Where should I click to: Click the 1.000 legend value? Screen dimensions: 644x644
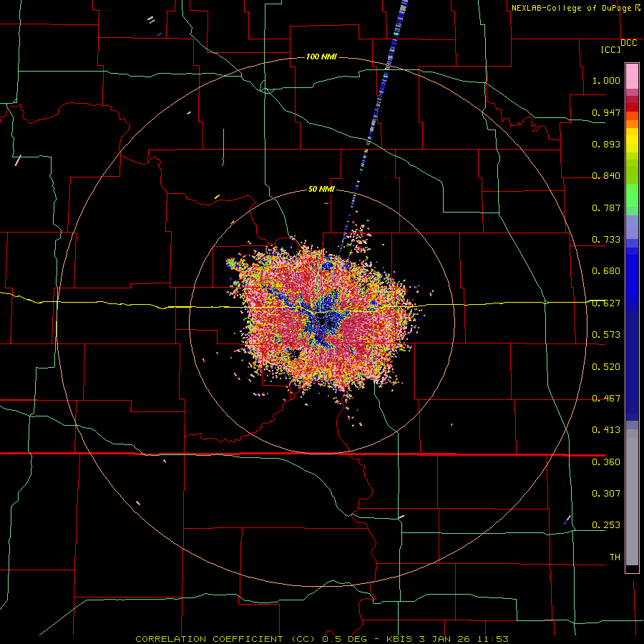coord(606,80)
